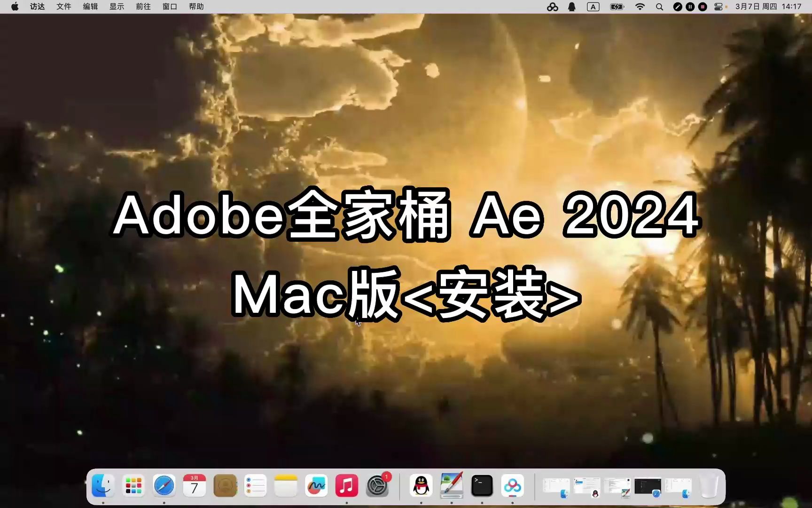812x508 pixels.
Task: Click the QQ penguin menu bar icon
Action: (x=572, y=7)
